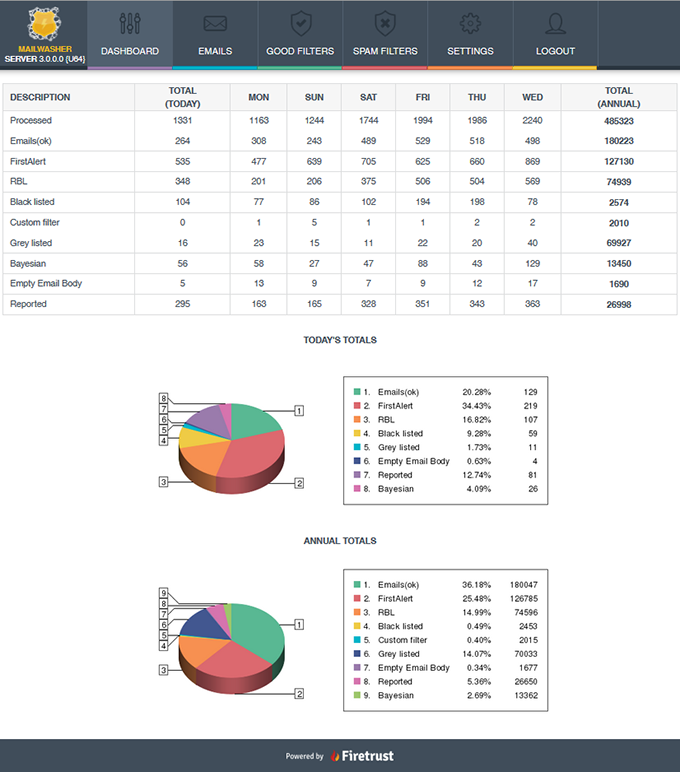The width and height of the screenshot is (680, 772).
Task: Click the red FirstAlert swatch in Annual legend
Action: (355, 599)
